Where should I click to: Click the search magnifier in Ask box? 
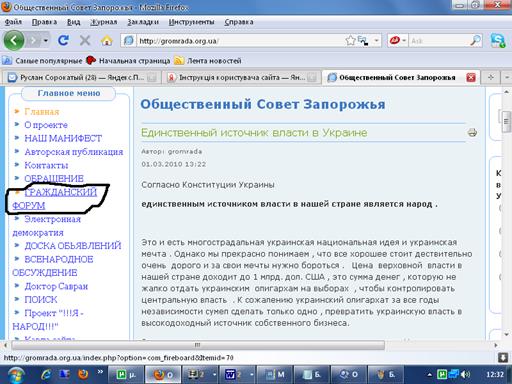coord(475,41)
